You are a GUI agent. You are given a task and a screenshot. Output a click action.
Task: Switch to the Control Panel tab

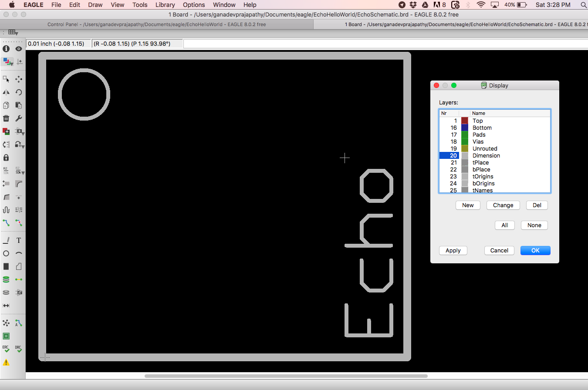coord(157,24)
